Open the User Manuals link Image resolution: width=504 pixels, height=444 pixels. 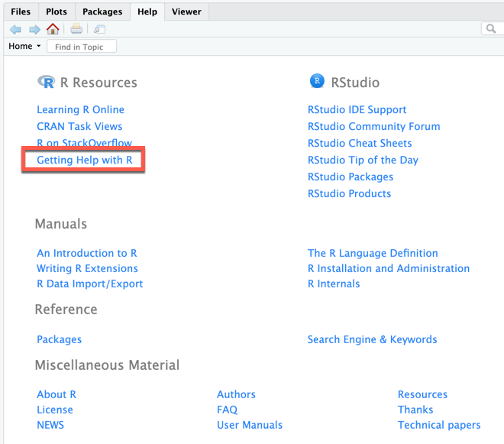click(250, 425)
